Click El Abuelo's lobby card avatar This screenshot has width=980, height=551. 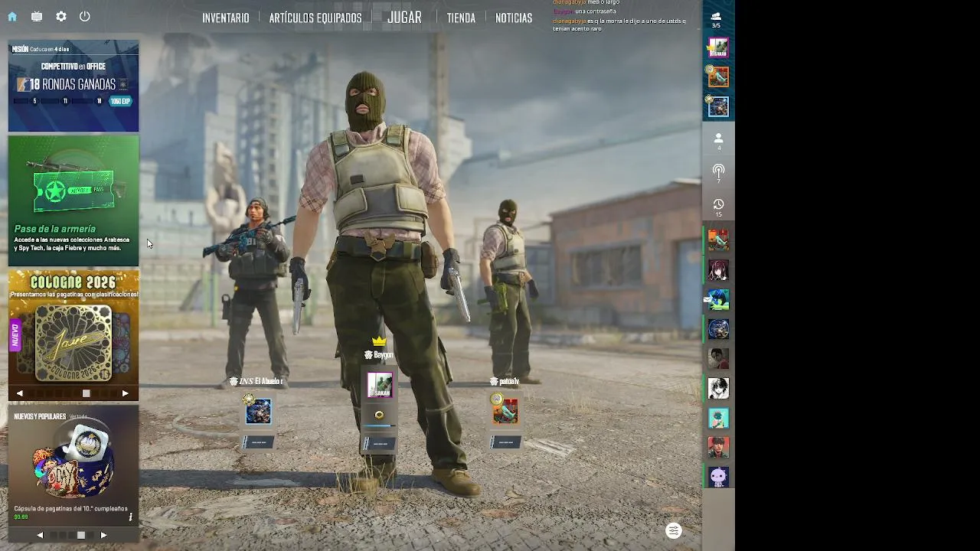click(x=258, y=412)
